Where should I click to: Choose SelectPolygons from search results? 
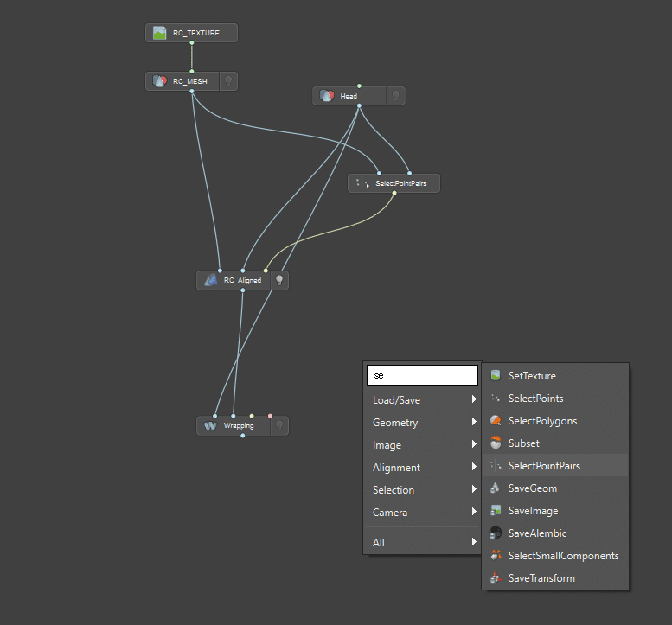[555, 421]
